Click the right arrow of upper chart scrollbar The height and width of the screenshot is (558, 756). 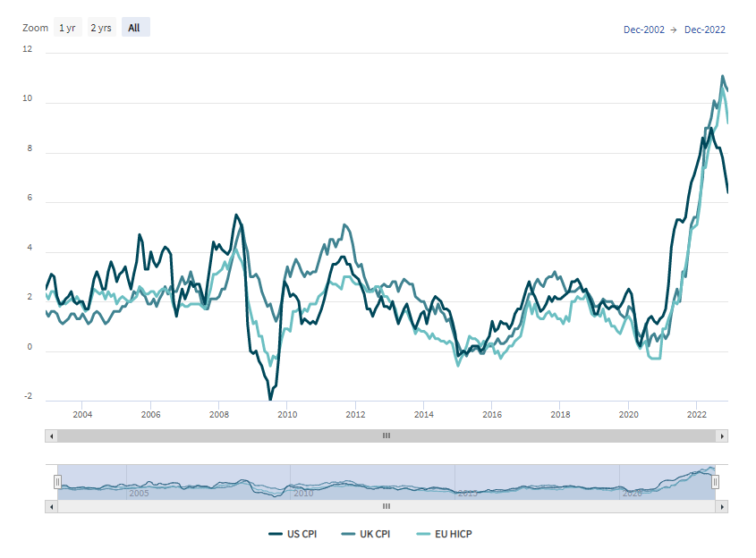pos(722,436)
